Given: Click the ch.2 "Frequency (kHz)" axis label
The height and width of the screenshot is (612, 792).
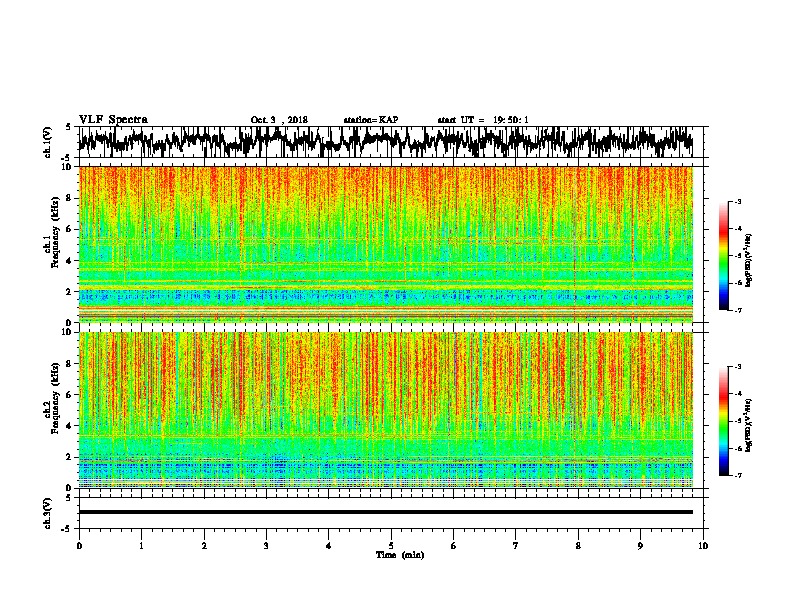Looking at the screenshot, I should coord(56,398).
